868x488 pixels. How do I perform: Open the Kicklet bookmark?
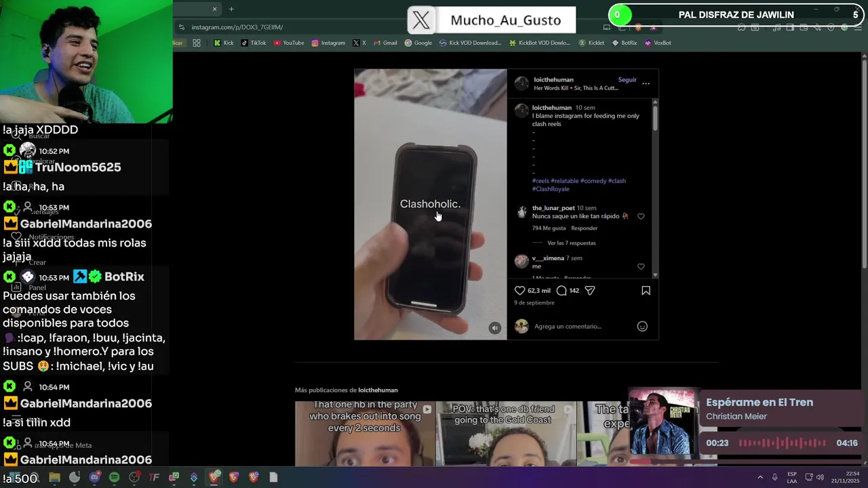pyautogui.click(x=591, y=43)
